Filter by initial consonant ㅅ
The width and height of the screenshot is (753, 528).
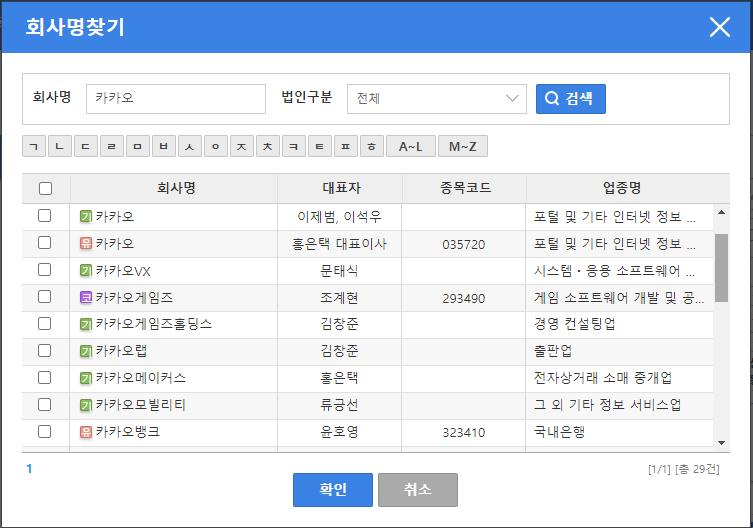point(190,146)
